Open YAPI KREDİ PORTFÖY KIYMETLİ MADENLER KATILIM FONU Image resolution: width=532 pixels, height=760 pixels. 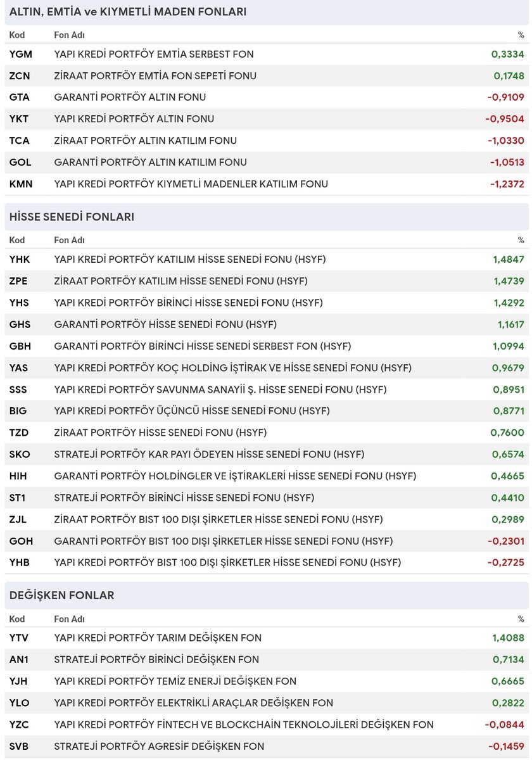pos(191,184)
